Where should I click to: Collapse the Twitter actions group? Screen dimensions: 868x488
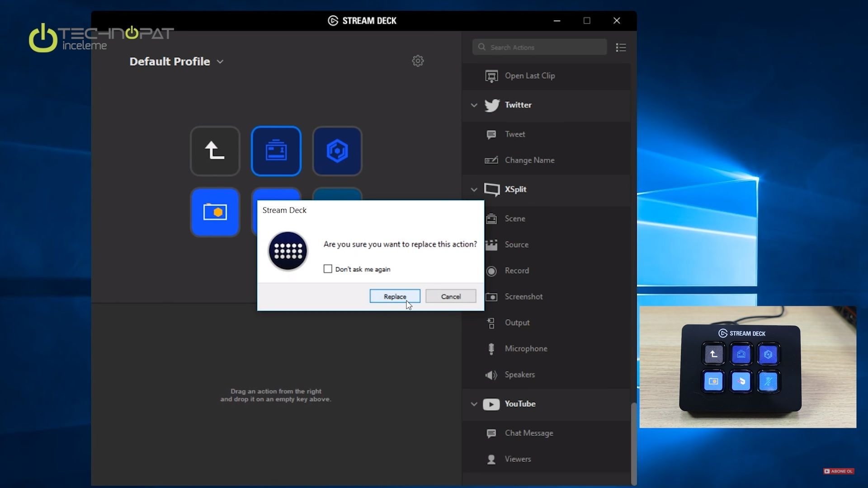[474, 105]
